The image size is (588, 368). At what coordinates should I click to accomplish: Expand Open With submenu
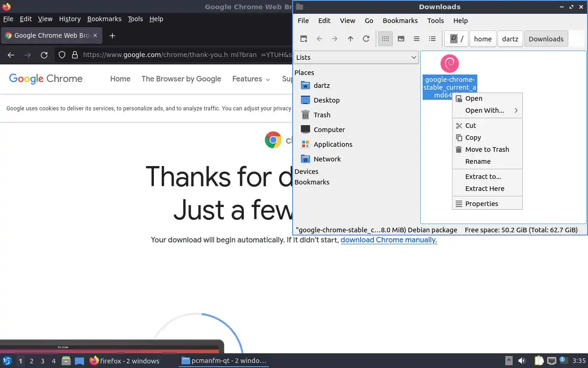coord(487,110)
